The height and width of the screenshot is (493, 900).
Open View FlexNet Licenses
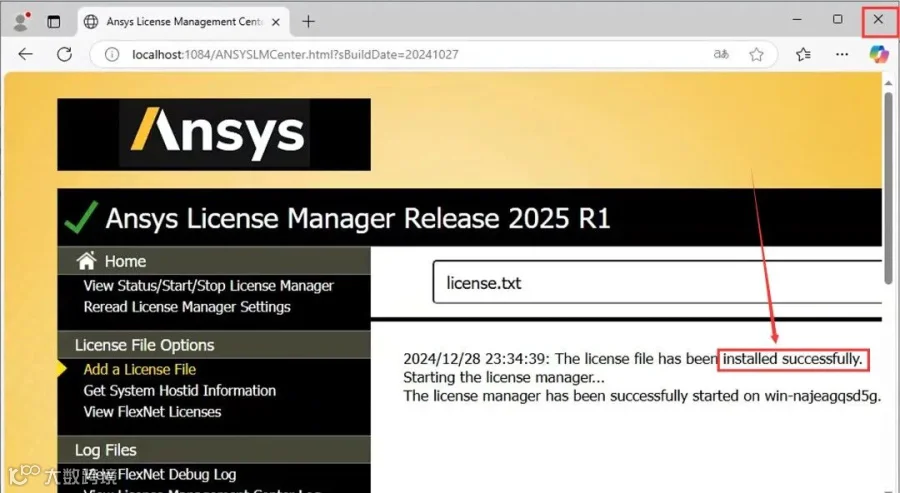point(152,412)
